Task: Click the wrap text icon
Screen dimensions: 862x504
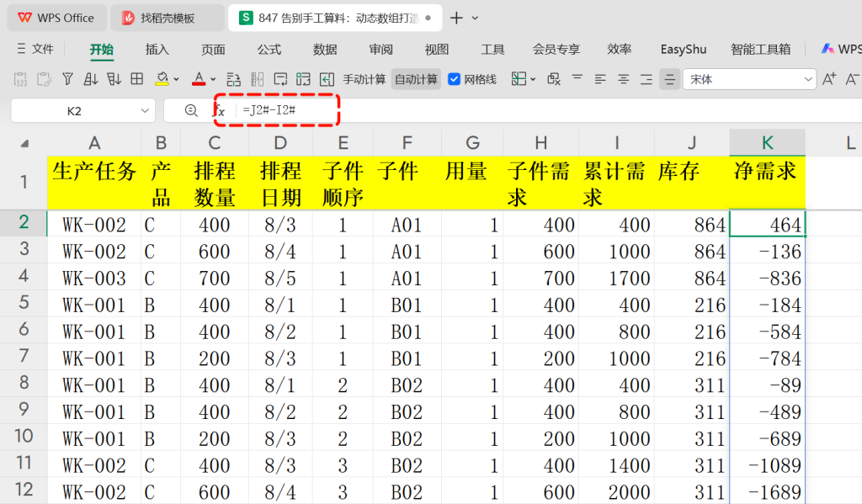Action: (280, 80)
